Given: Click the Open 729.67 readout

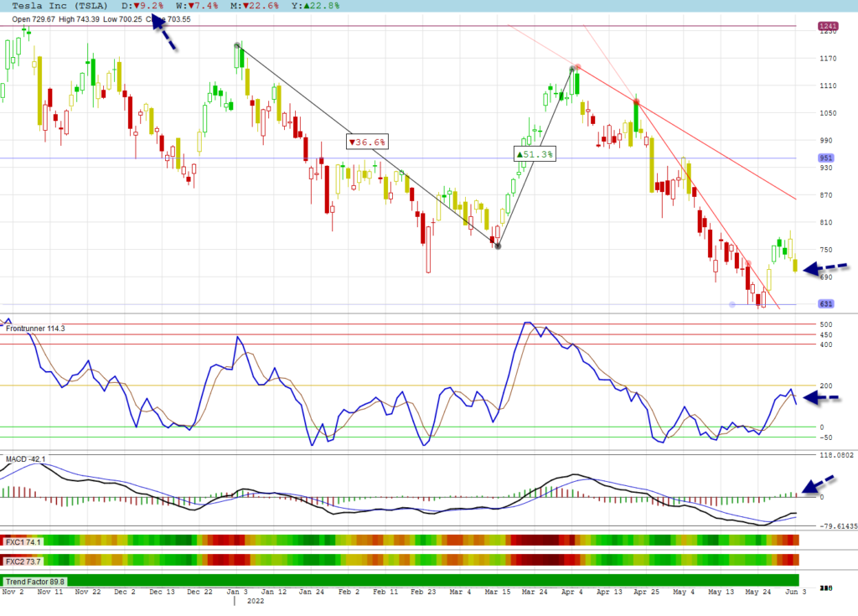Looking at the screenshot, I should (x=34, y=19).
